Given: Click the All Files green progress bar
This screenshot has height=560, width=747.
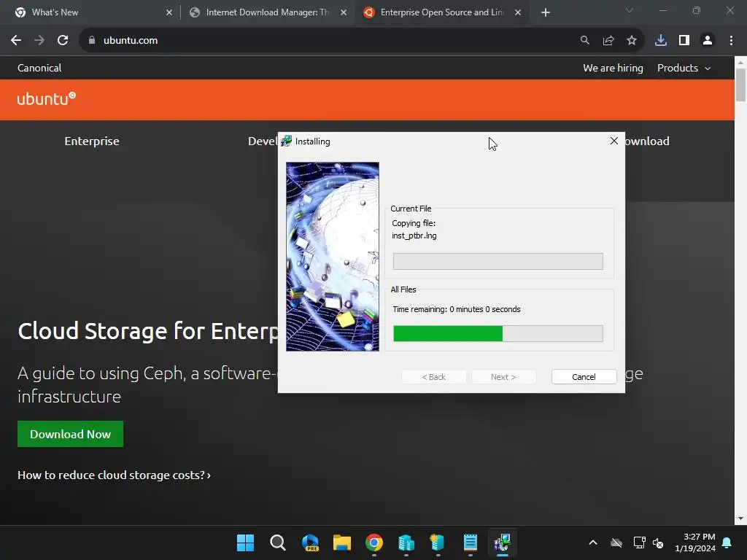Looking at the screenshot, I should [498, 334].
